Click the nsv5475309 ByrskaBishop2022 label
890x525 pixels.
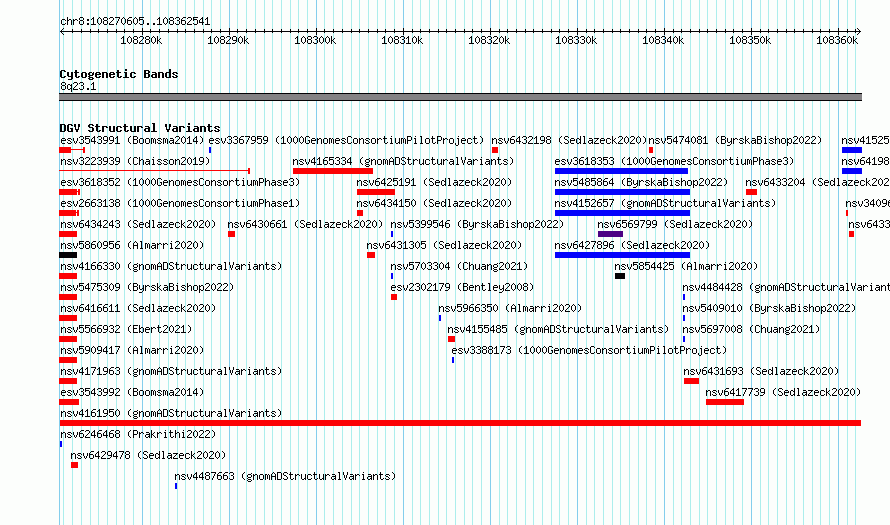tap(147, 287)
